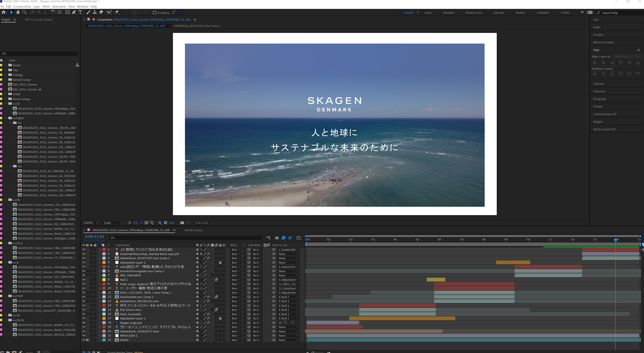Mute audio of the MUSIC layer
644x353 pixels.
88,340
